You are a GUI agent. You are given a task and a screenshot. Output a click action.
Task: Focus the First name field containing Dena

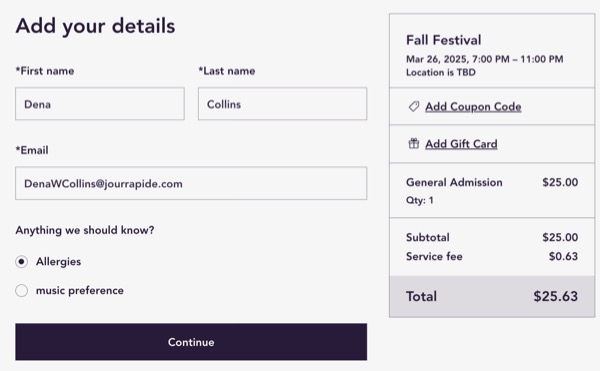click(100, 104)
